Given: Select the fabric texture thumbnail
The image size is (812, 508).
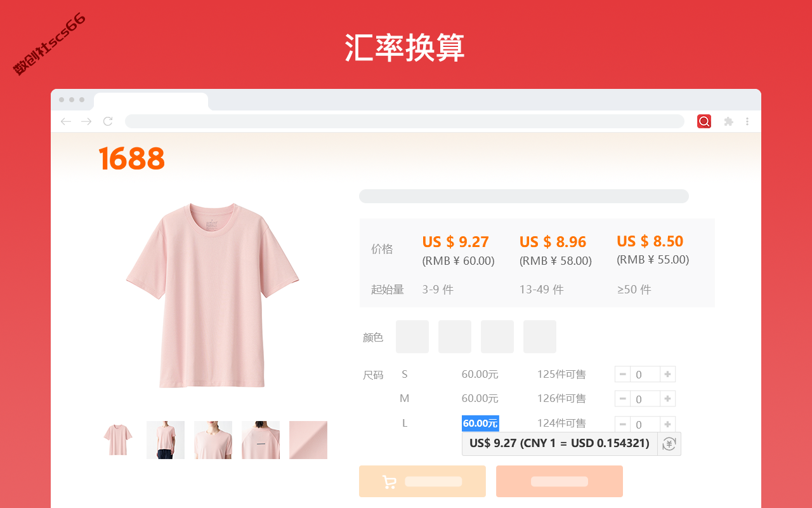Looking at the screenshot, I should coord(308,440).
